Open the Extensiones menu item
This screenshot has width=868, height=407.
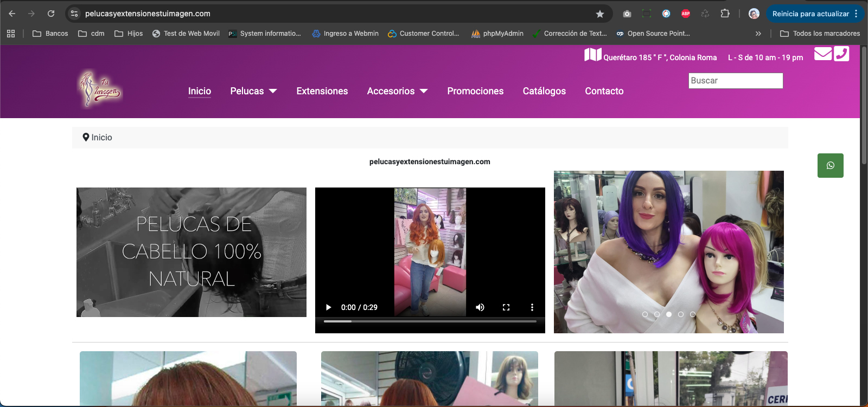tap(322, 91)
